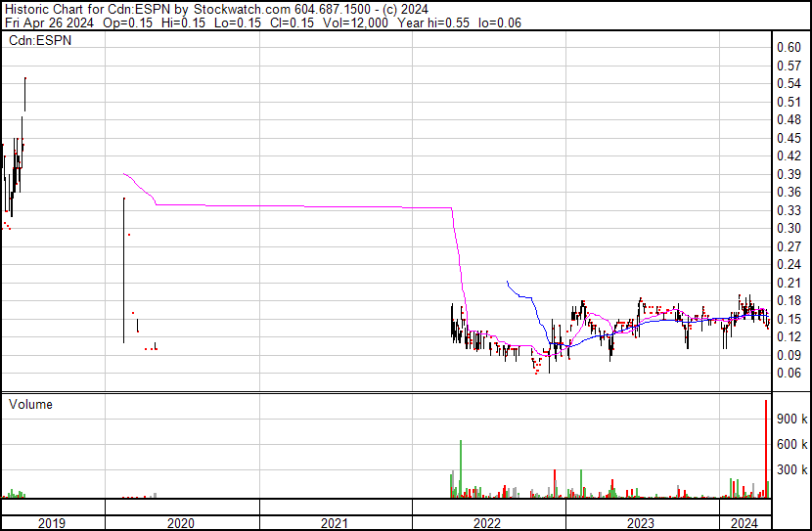
Task: Click the '900 k' volume axis label
Action: [x=791, y=419]
